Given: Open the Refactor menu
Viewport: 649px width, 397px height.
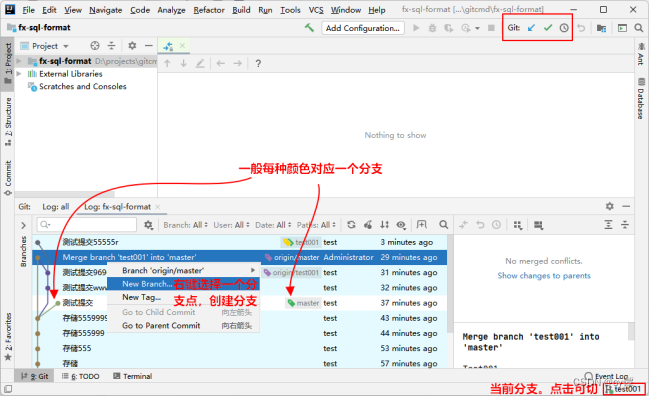Looking at the screenshot, I should coord(209,10).
